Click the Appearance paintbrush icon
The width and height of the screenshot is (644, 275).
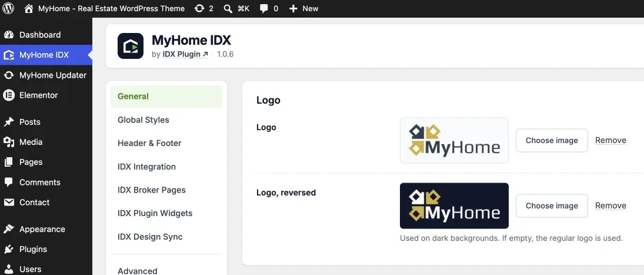point(9,229)
